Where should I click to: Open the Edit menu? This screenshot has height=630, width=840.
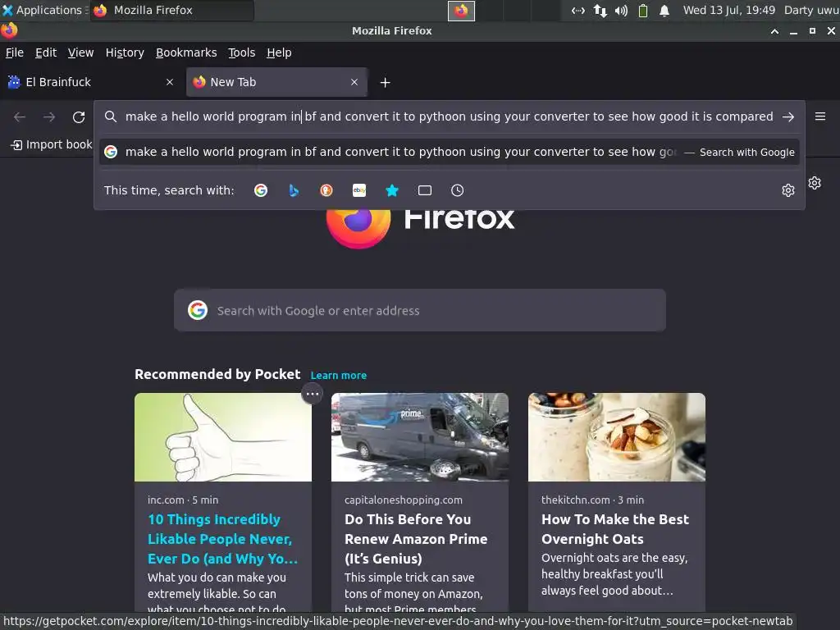[x=46, y=52]
